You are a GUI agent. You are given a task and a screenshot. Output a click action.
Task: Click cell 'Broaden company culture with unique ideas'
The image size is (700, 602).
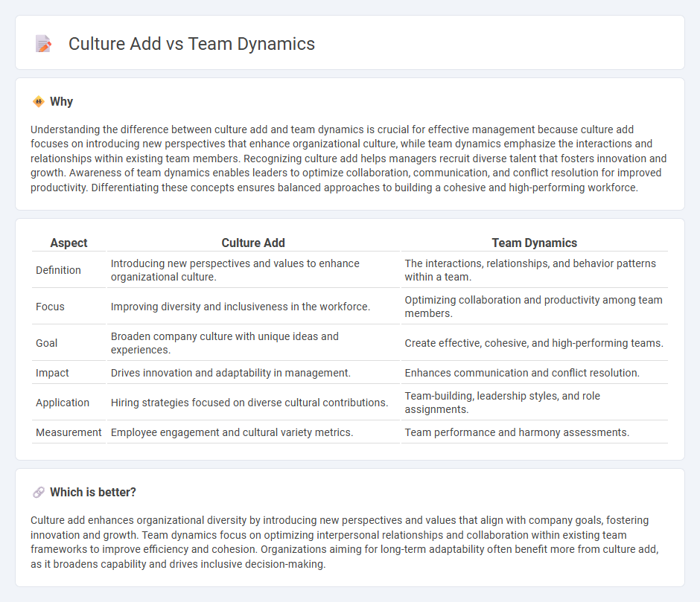tap(253, 343)
